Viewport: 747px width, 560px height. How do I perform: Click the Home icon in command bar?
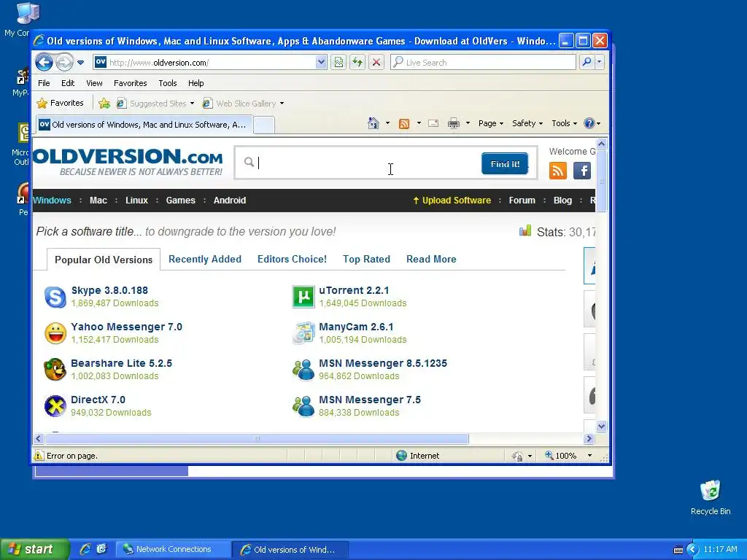(373, 123)
